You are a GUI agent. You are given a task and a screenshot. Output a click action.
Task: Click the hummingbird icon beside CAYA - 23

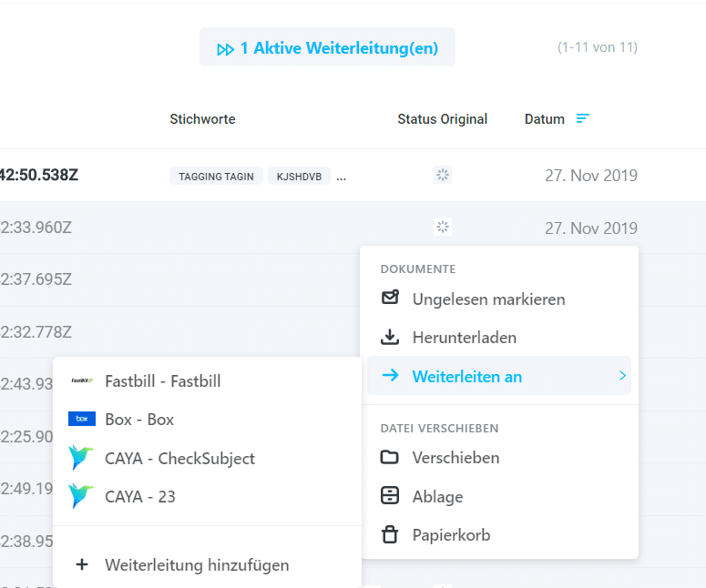coord(81,496)
